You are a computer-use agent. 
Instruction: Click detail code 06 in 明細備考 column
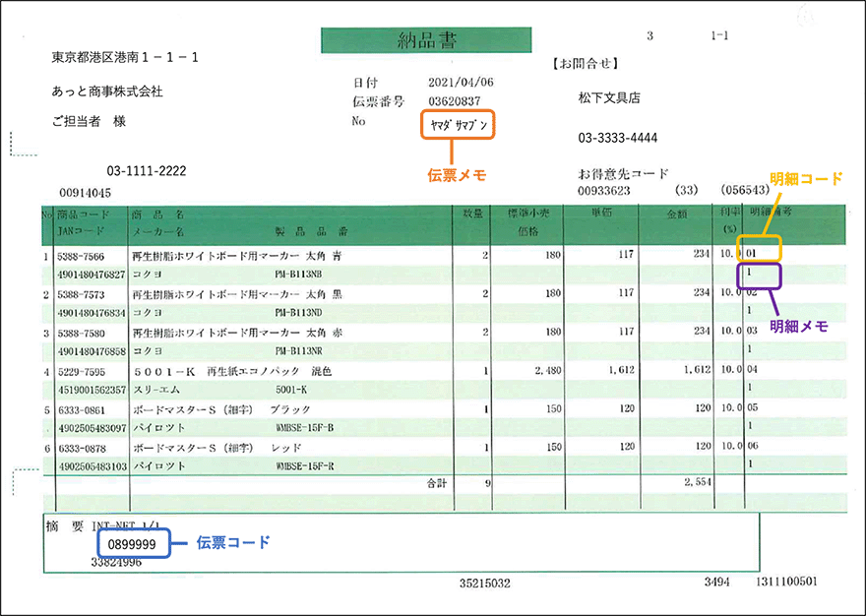click(x=752, y=446)
